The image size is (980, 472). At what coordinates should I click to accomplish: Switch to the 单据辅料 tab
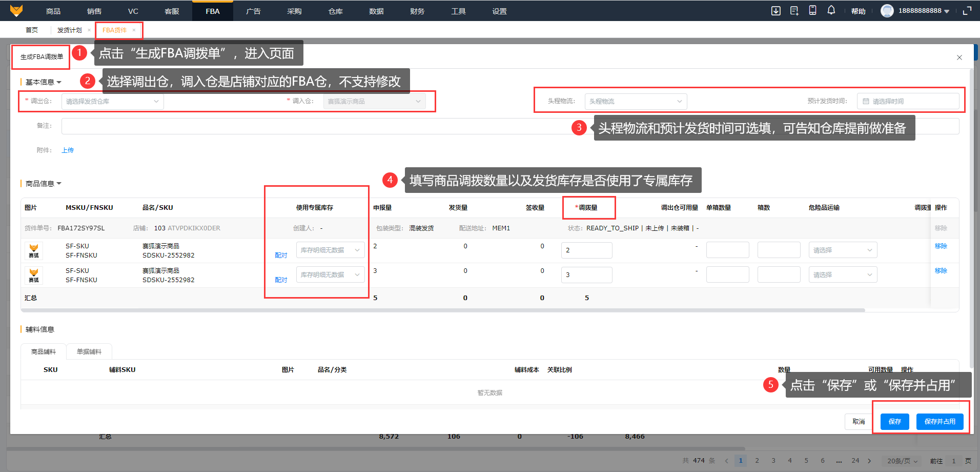pyautogui.click(x=89, y=352)
